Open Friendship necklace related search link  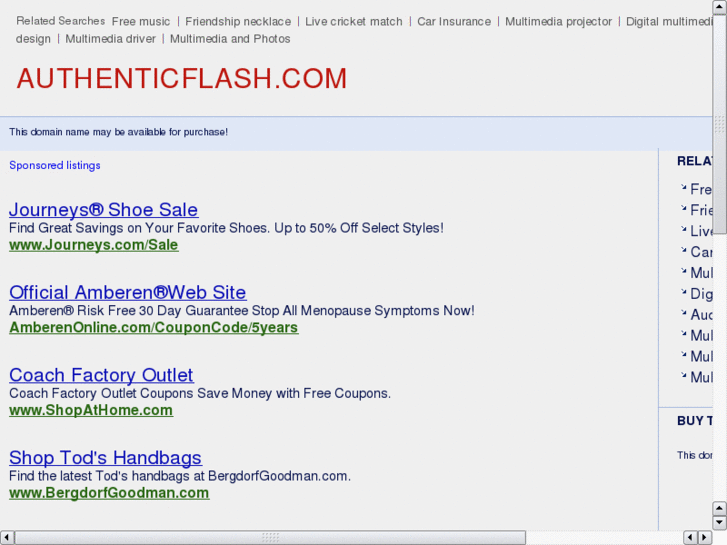pyautogui.click(x=238, y=22)
